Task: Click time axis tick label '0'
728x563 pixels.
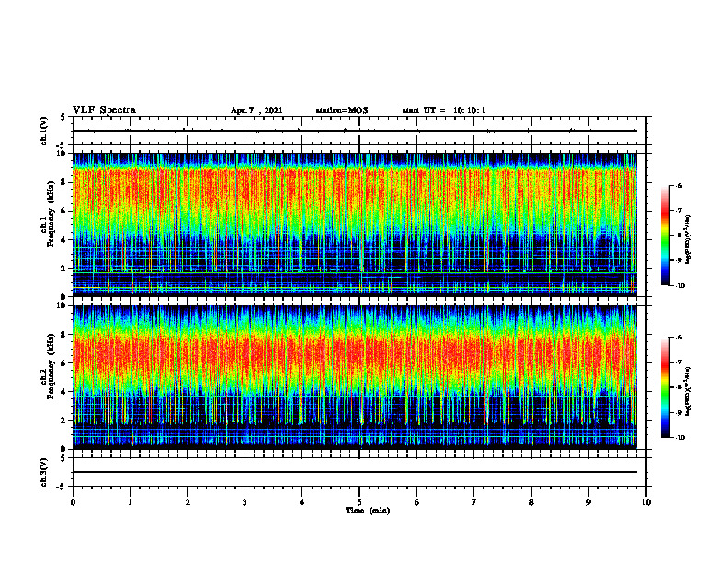Action: pos(73,502)
